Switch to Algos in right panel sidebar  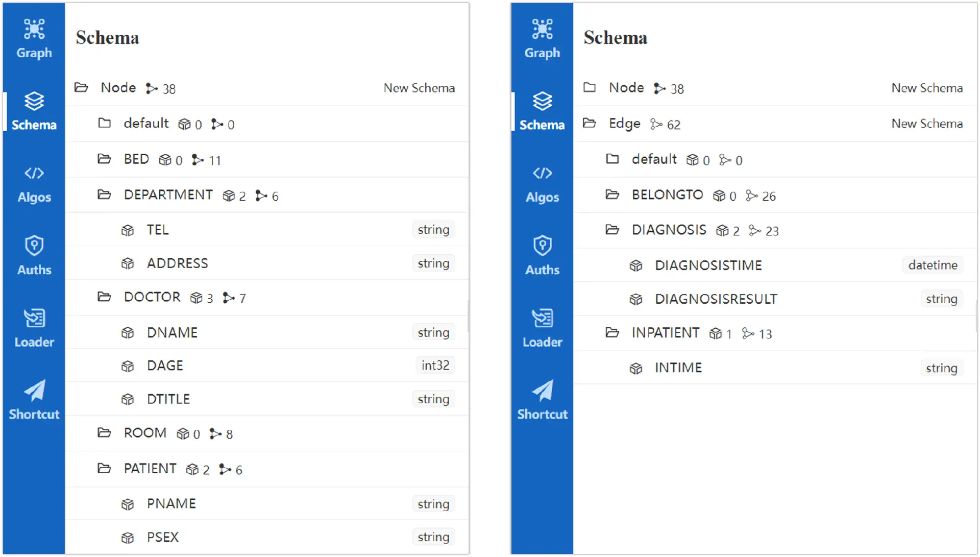coord(542,184)
